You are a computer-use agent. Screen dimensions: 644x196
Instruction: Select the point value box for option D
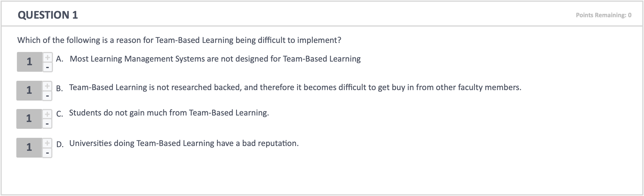(29, 148)
